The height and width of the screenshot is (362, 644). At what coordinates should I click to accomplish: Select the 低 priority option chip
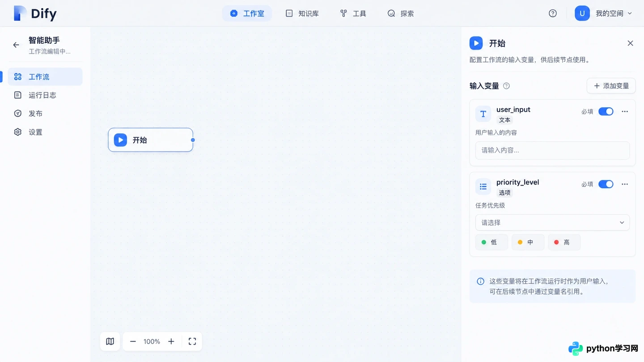491,242
